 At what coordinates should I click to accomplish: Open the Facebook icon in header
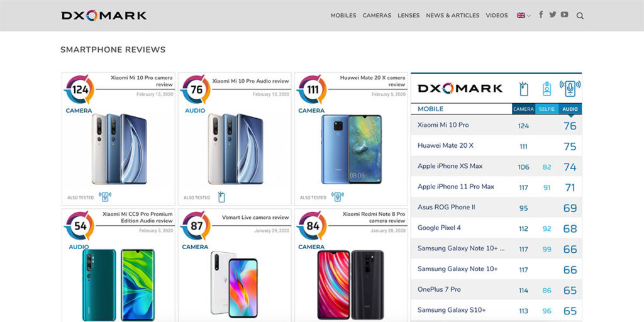541,15
